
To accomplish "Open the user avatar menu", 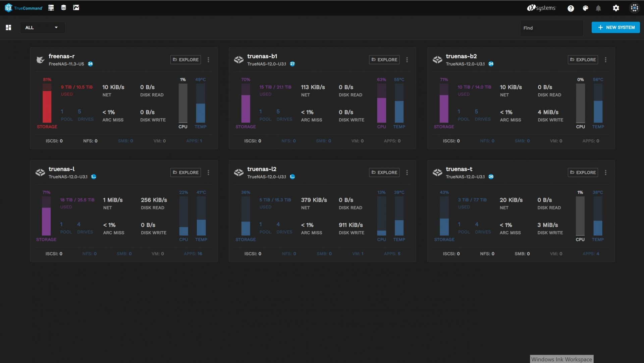I will pyautogui.click(x=634, y=8).
